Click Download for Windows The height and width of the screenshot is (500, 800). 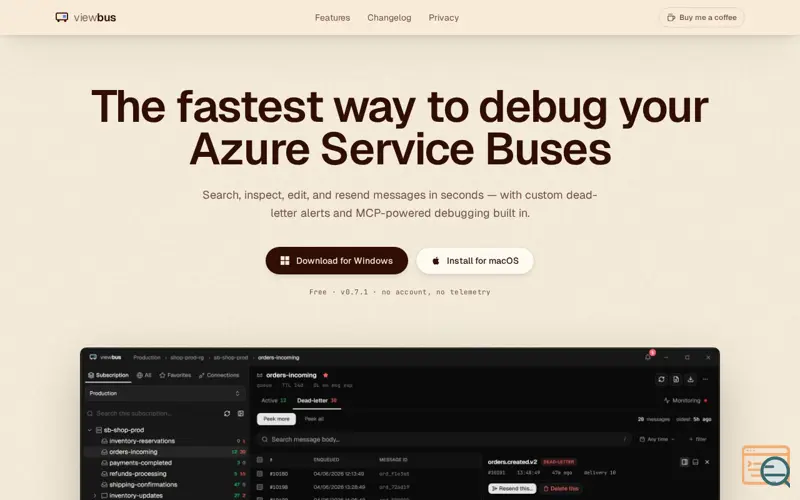coord(337,261)
